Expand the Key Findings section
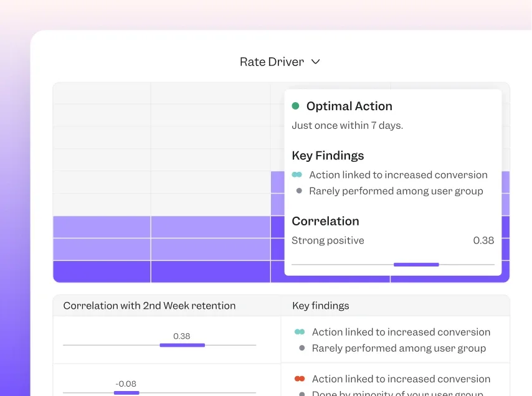532x396 pixels. pos(328,156)
